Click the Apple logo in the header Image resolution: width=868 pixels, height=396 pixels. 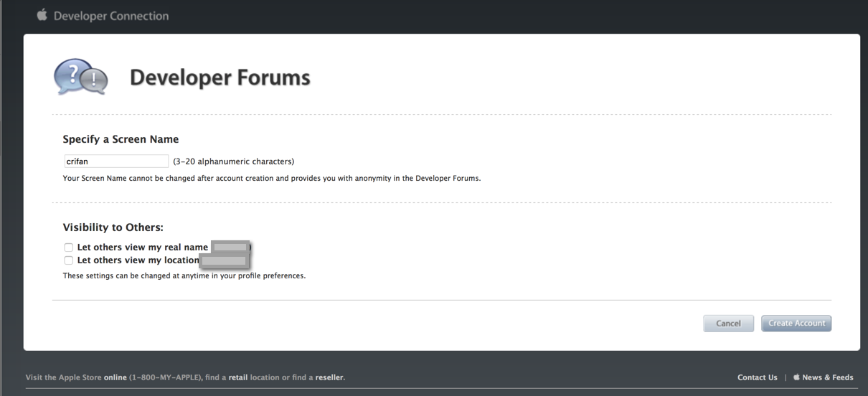click(x=42, y=15)
